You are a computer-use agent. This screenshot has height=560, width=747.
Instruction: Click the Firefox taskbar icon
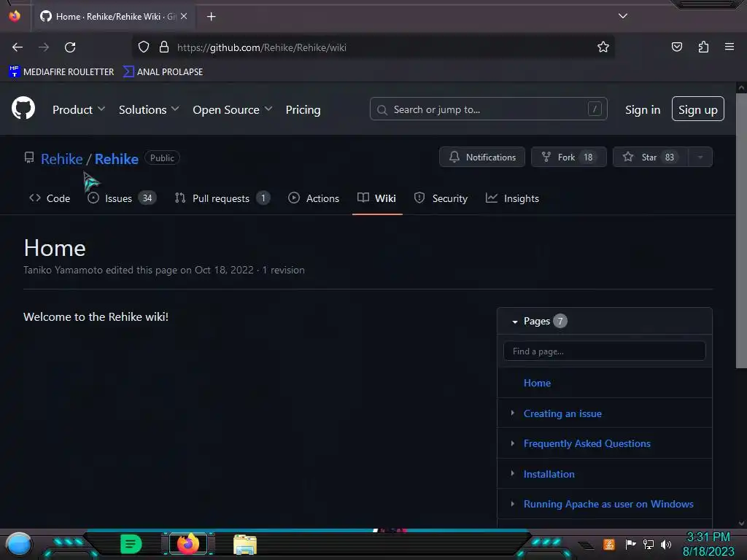tap(187, 544)
